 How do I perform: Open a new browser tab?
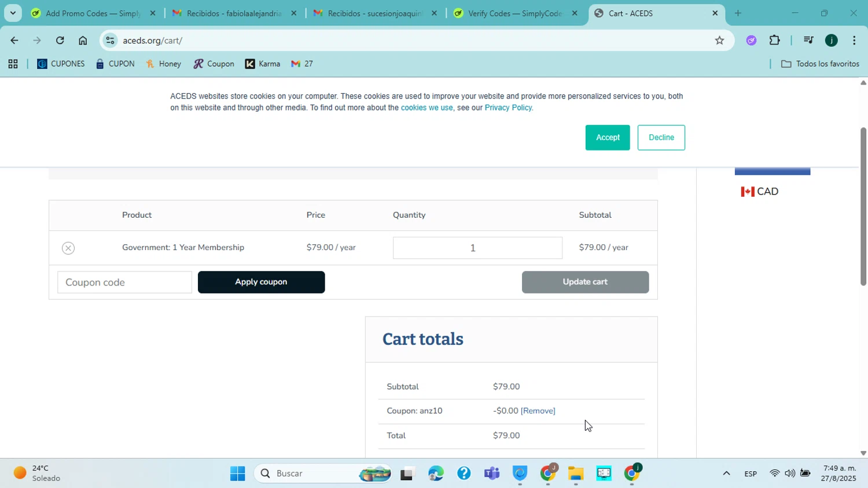738,13
